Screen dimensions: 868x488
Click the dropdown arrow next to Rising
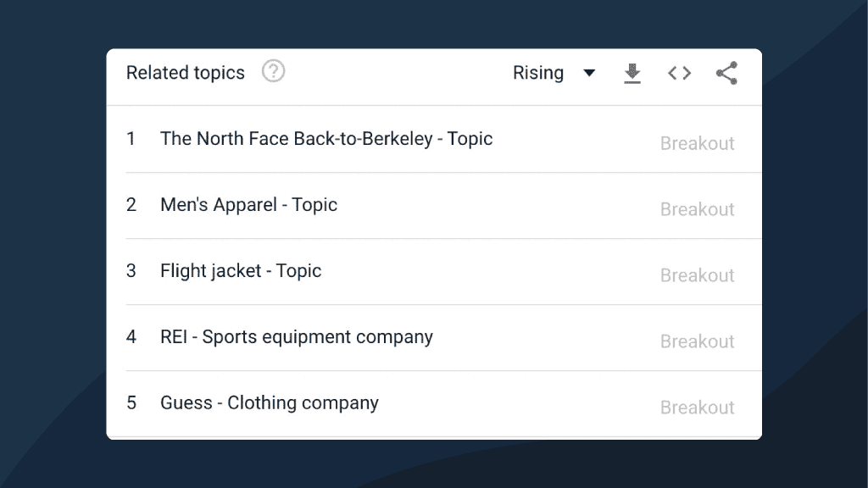(590, 73)
